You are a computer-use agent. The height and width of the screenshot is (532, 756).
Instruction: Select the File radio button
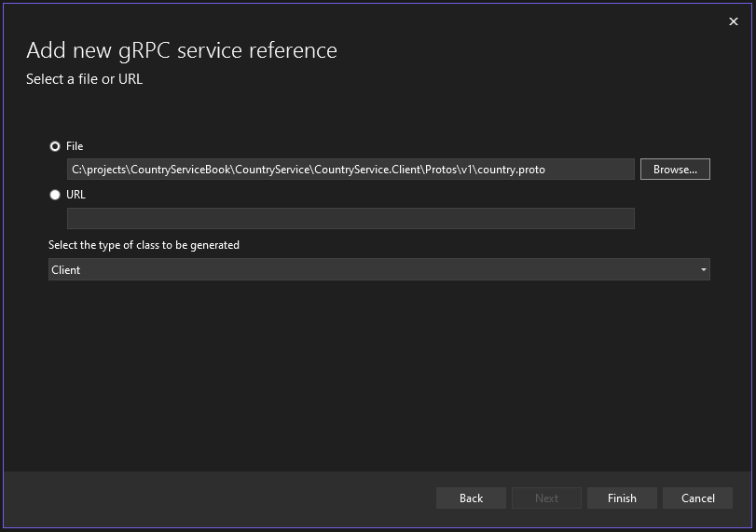(x=55, y=146)
